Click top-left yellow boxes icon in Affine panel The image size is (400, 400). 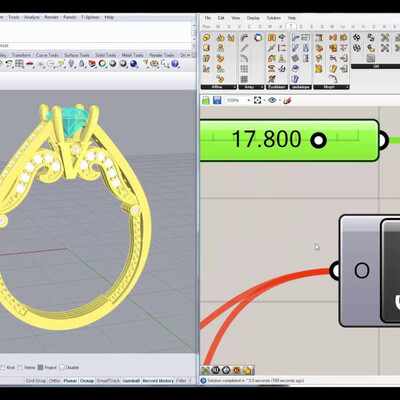click(206, 37)
